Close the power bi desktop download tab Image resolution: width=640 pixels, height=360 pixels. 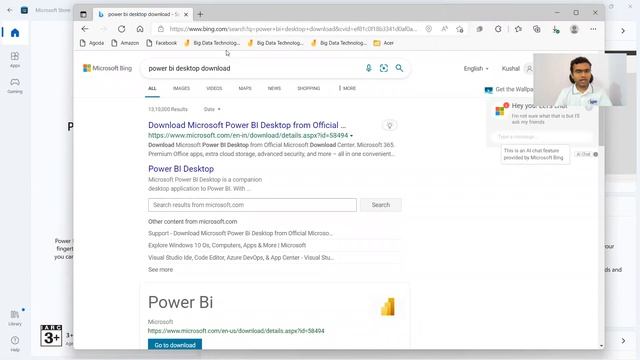(x=186, y=14)
